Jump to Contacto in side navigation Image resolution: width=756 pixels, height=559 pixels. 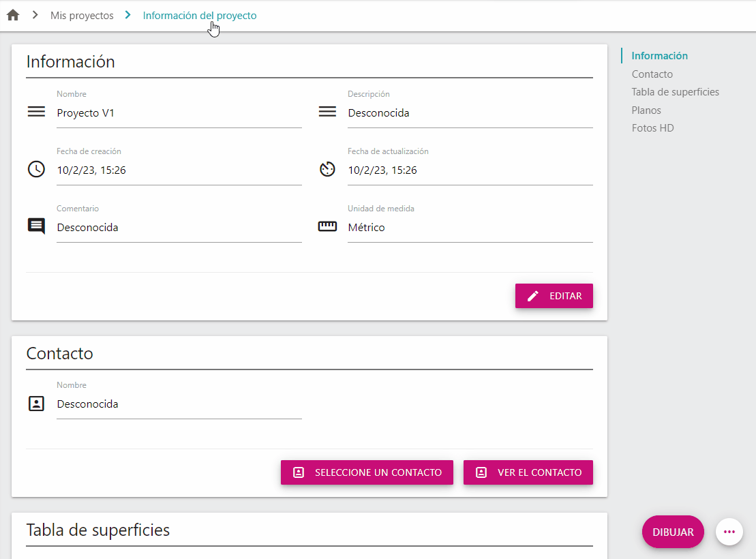click(652, 74)
